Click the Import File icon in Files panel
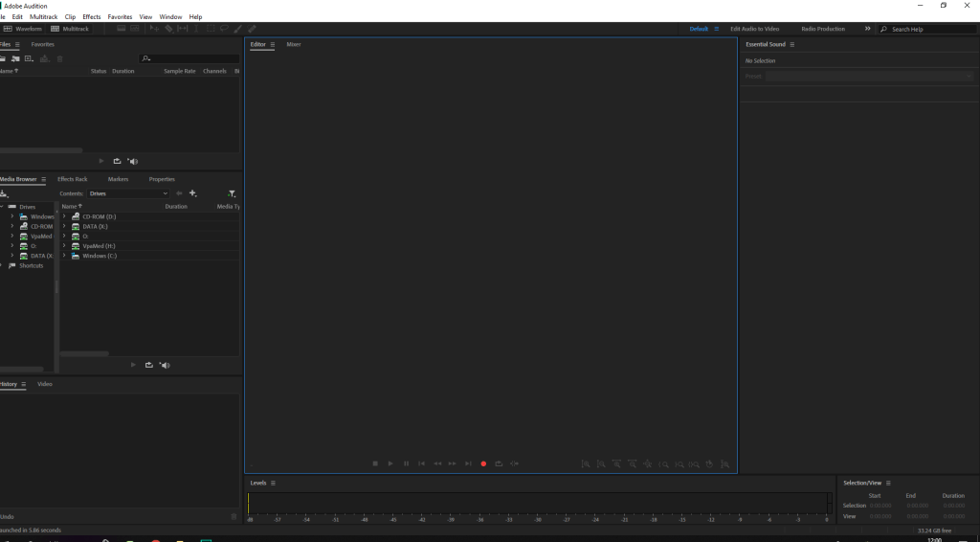 coord(14,58)
